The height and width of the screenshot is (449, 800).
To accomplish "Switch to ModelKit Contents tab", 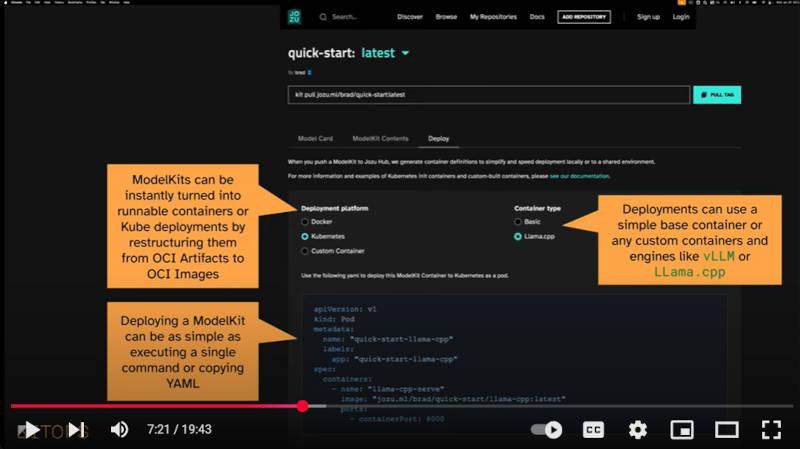I will (x=381, y=139).
